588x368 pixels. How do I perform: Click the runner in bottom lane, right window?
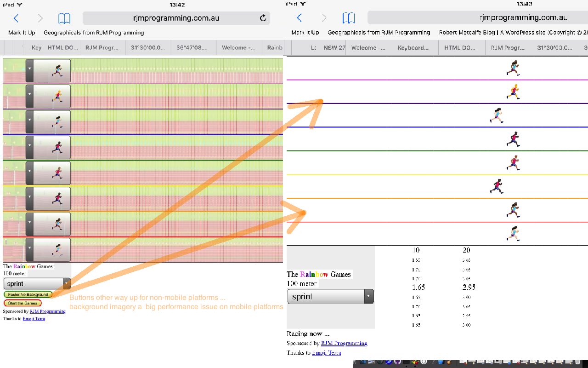[513, 234]
